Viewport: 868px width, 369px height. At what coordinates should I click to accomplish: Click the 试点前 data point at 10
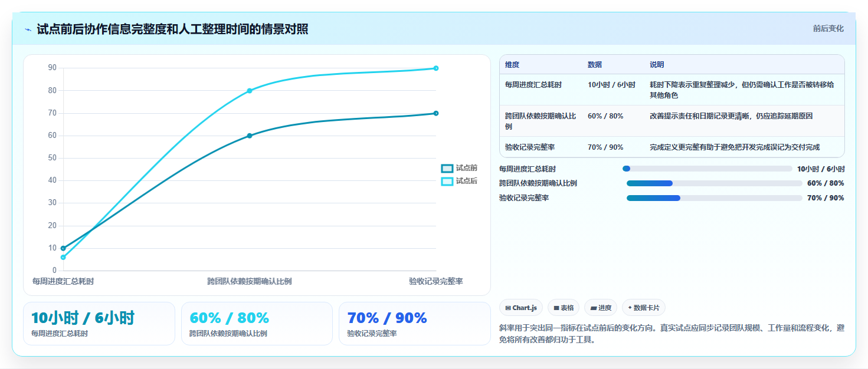pyautogui.click(x=63, y=248)
